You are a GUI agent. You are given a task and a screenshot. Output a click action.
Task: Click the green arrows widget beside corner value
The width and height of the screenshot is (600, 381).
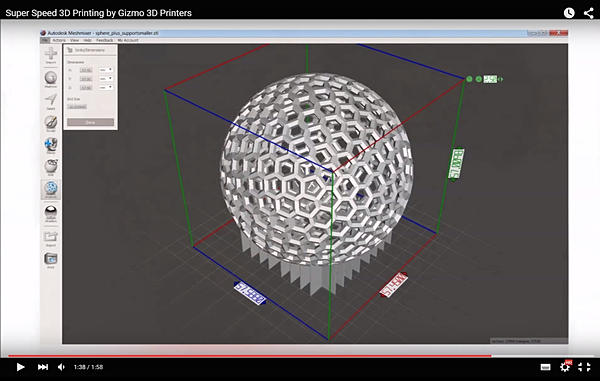coord(500,79)
